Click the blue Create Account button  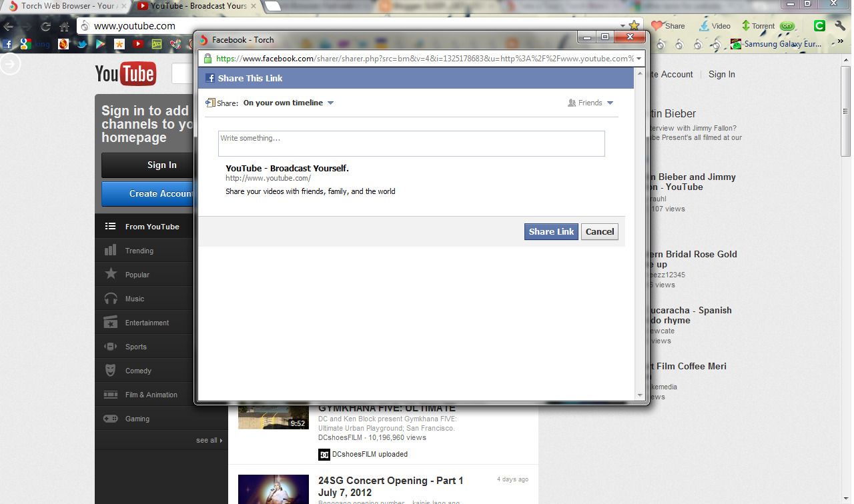(x=147, y=193)
